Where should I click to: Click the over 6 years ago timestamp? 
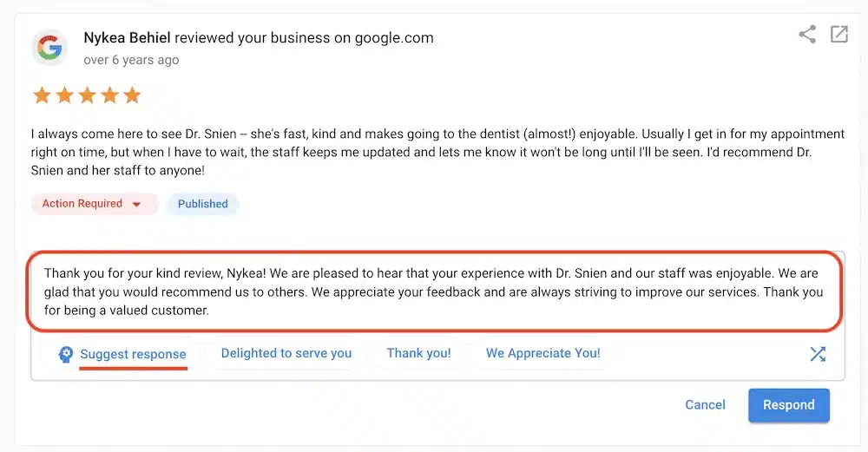(x=131, y=60)
